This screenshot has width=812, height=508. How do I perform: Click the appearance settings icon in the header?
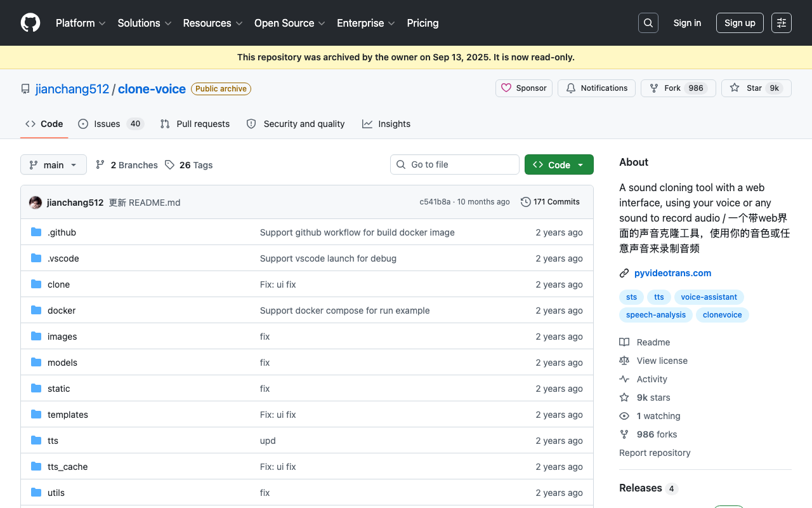(782, 23)
